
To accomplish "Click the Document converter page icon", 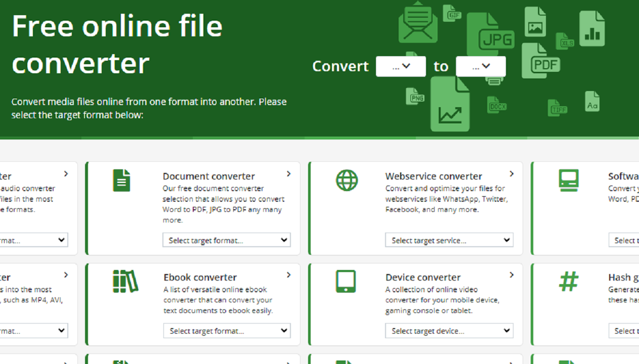I will [x=121, y=180].
